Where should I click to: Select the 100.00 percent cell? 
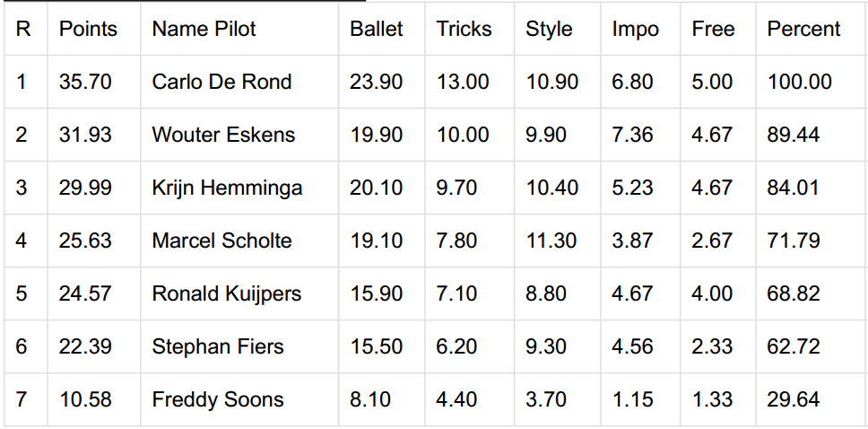(x=812, y=82)
